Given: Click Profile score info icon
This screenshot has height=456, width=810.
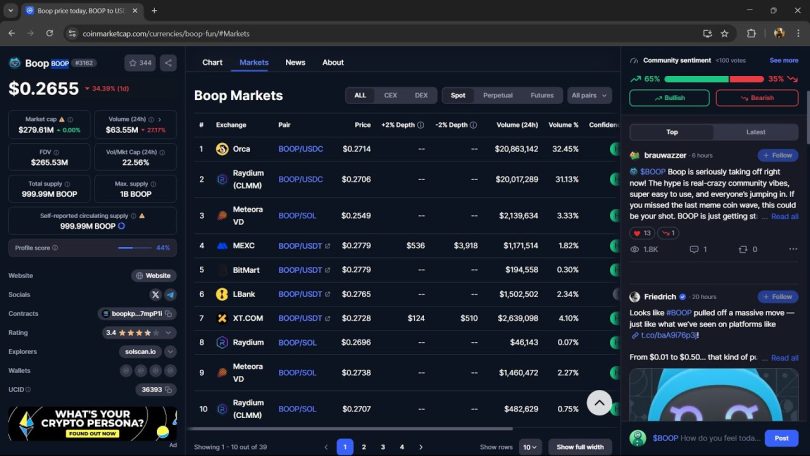Looking at the screenshot, I should pos(55,248).
